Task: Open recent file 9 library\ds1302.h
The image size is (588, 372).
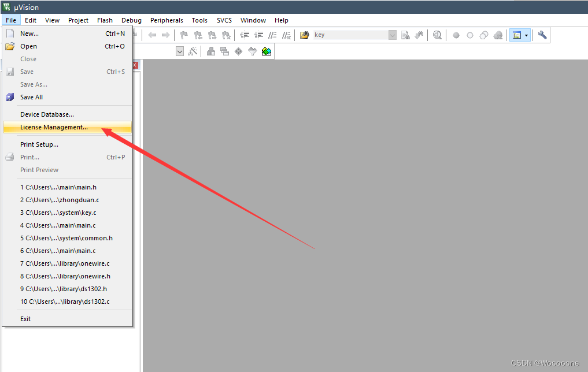Action: tap(68, 289)
